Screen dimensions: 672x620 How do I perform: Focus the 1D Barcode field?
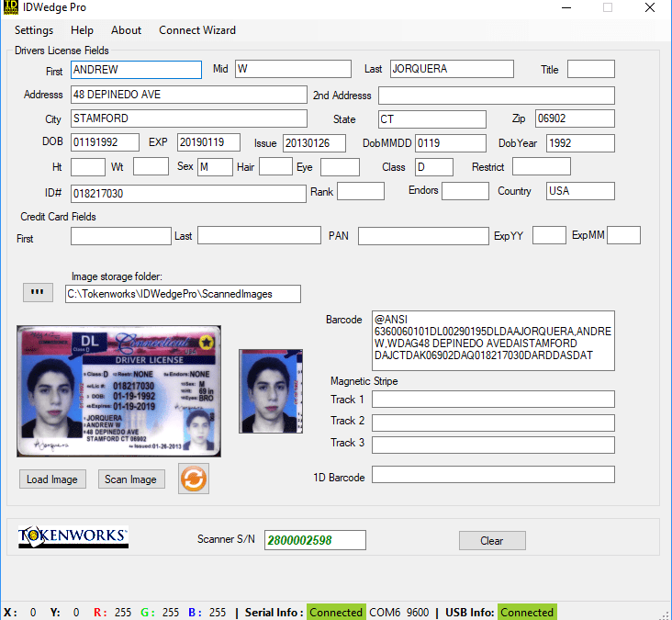(x=493, y=475)
